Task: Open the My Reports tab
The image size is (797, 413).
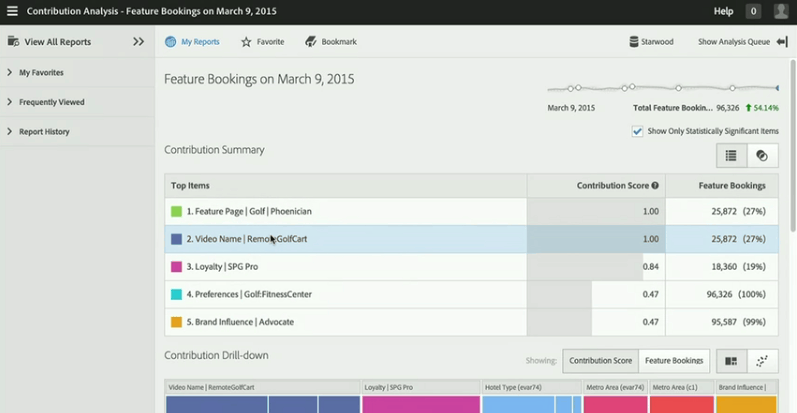Action: click(192, 42)
